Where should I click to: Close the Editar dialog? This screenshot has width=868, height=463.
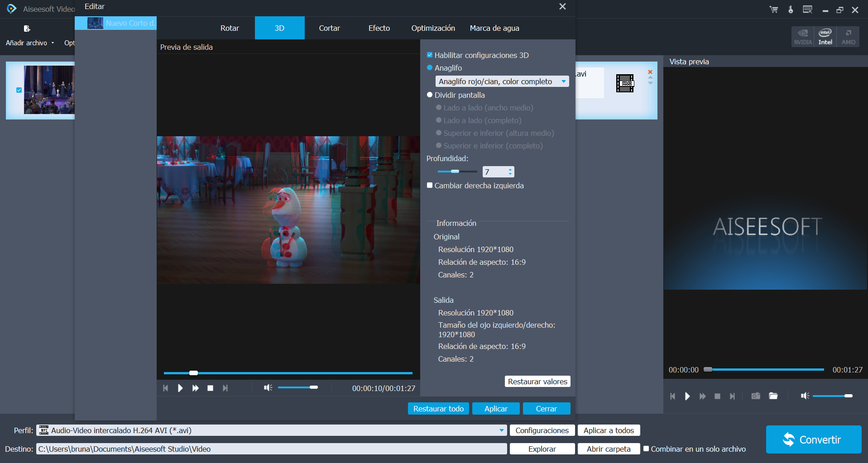pos(562,6)
